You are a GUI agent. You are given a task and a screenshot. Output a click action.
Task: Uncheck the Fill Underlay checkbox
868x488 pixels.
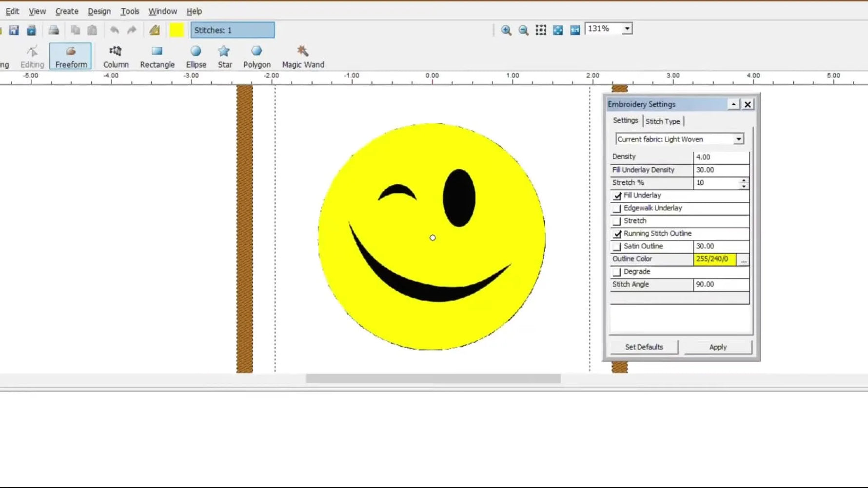(x=617, y=195)
